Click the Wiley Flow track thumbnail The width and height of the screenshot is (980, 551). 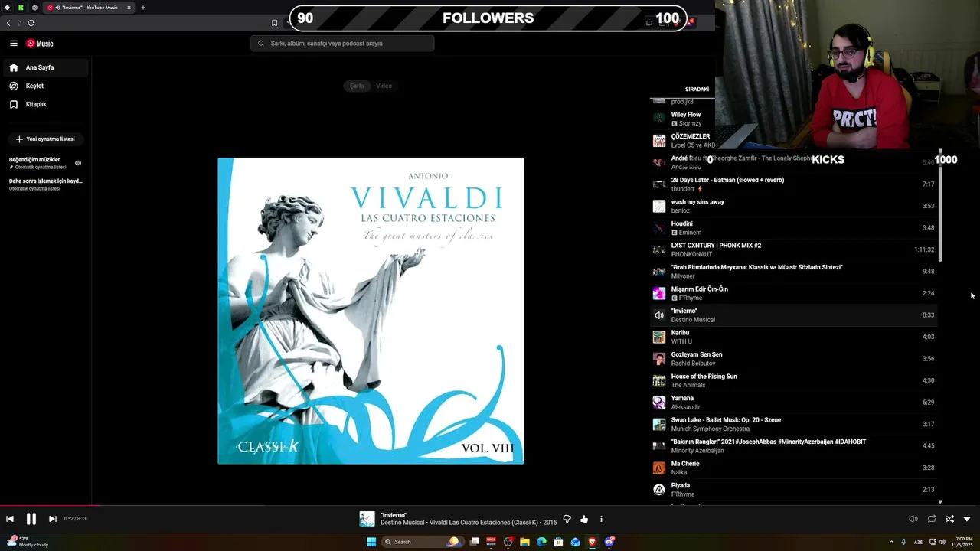pos(658,119)
